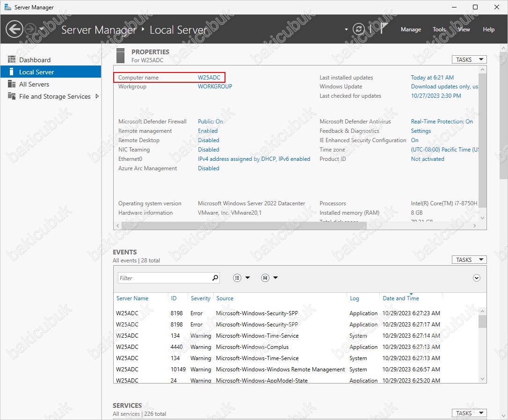This screenshot has width=508, height=420.
Task: Click the Properties server icon
Action: [x=121, y=55]
